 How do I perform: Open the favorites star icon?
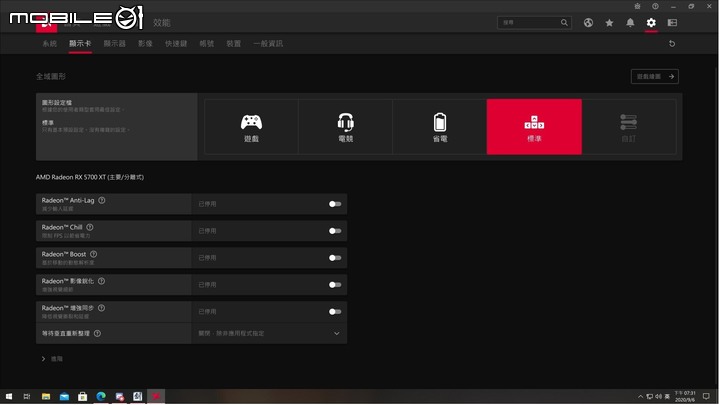point(609,22)
